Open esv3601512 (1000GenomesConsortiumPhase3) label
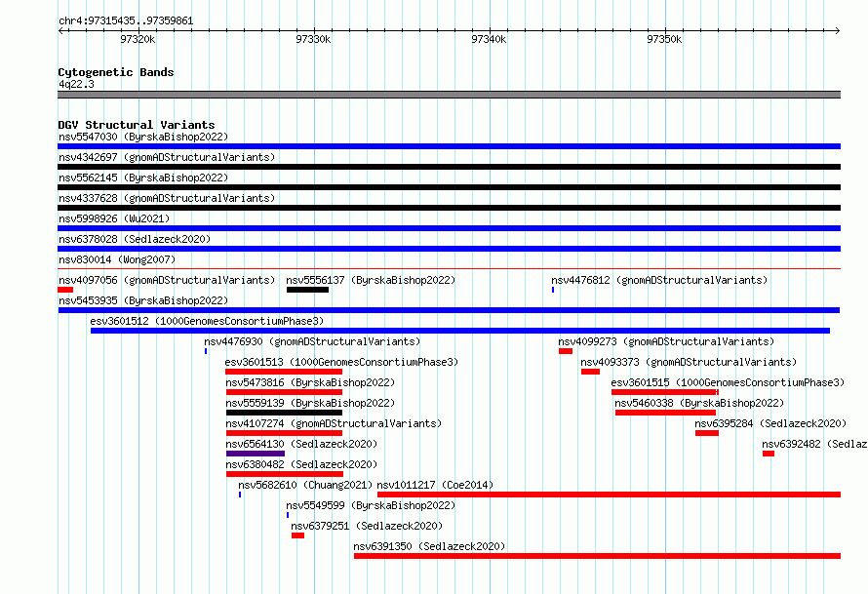The height and width of the screenshot is (594, 868). click(x=207, y=321)
